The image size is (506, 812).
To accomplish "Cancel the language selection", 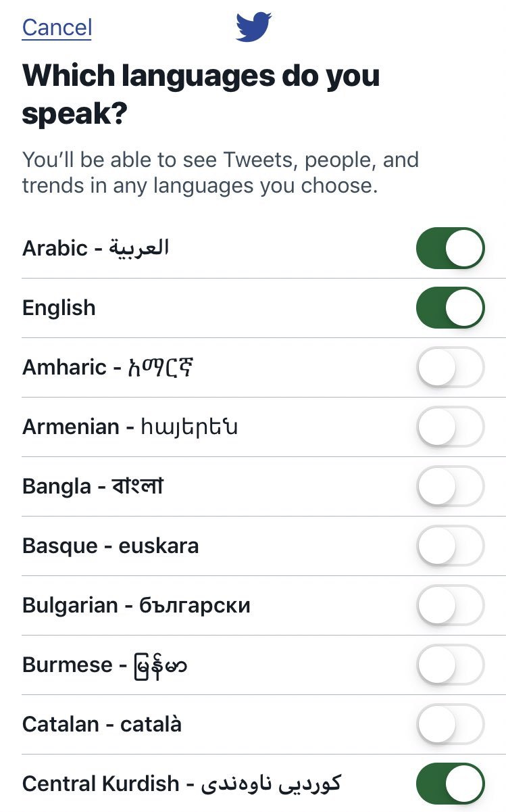I will (x=57, y=28).
